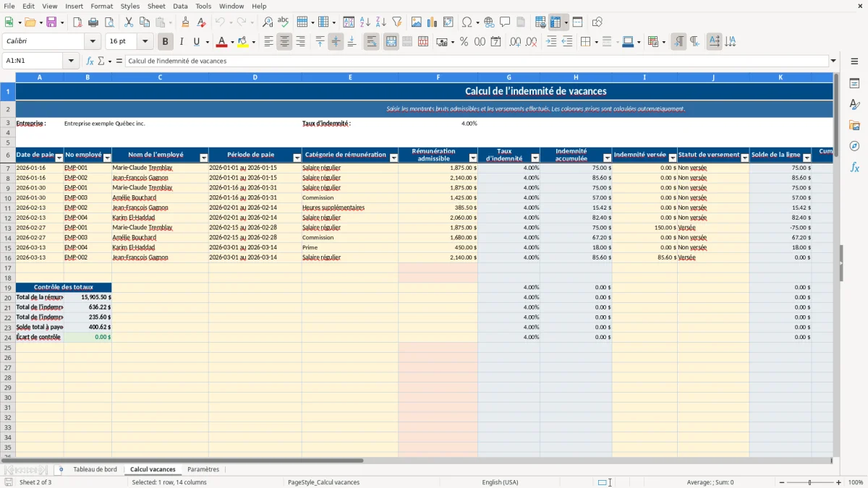868x488 pixels.
Task: Open the Sheet menu
Action: coord(156,6)
